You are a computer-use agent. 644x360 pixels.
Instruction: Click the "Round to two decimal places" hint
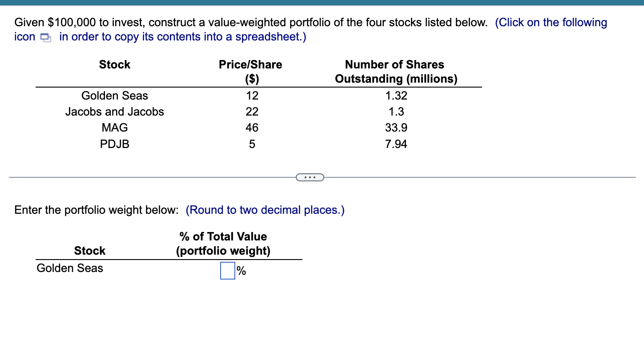pyautogui.click(x=265, y=210)
